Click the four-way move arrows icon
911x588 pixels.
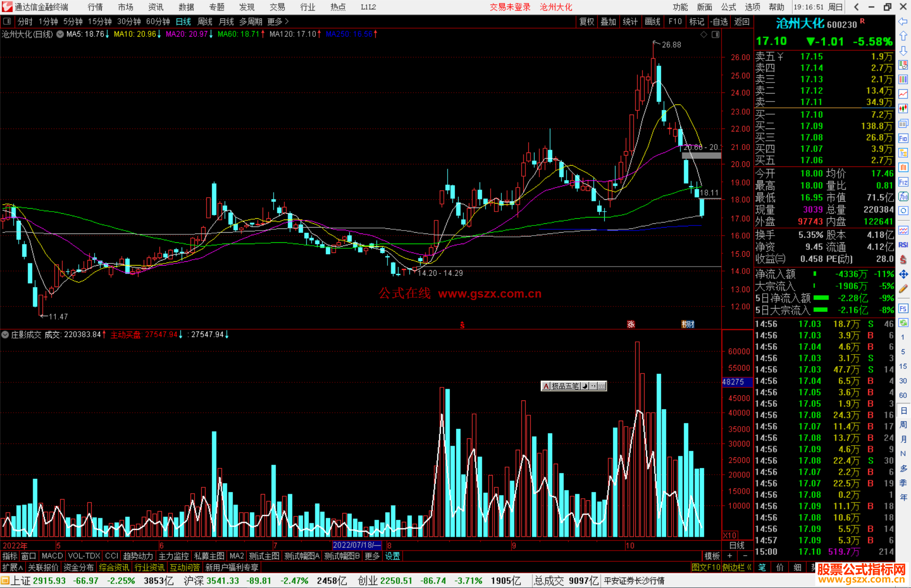pos(903,274)
